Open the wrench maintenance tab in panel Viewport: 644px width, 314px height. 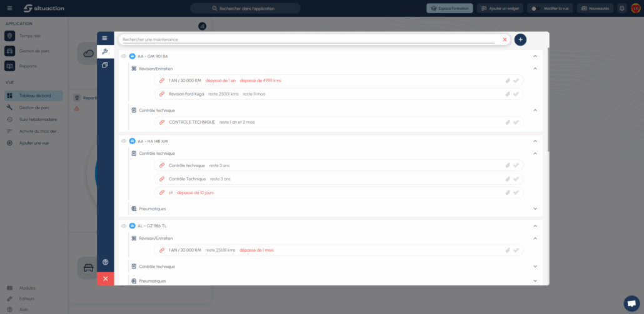tap(105, 51)
